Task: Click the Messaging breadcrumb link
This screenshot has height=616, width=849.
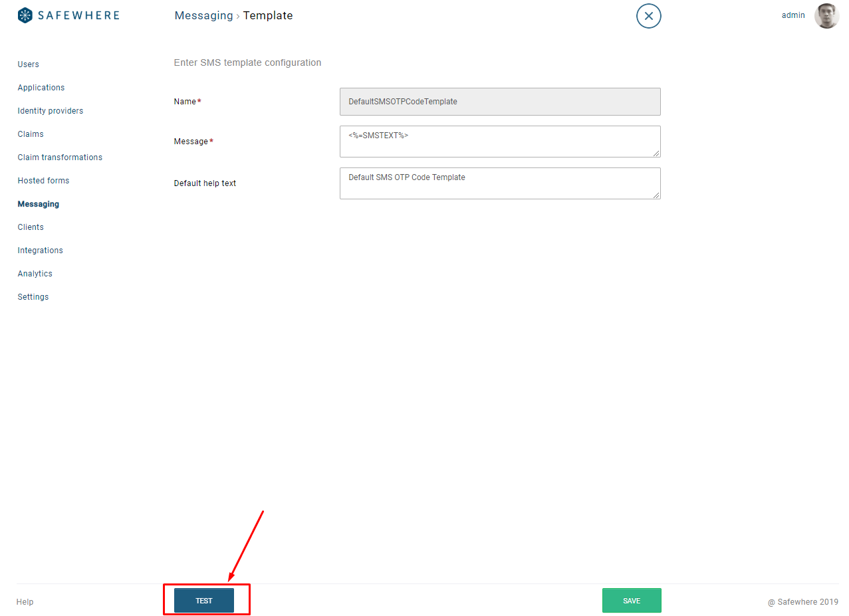Action: click(203, 15)
